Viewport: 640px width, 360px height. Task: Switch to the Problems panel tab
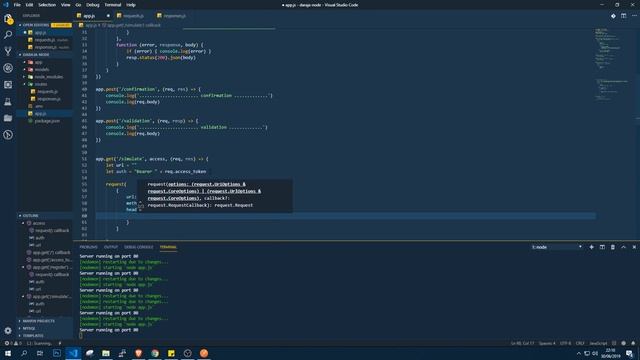(x=89, y=247)
